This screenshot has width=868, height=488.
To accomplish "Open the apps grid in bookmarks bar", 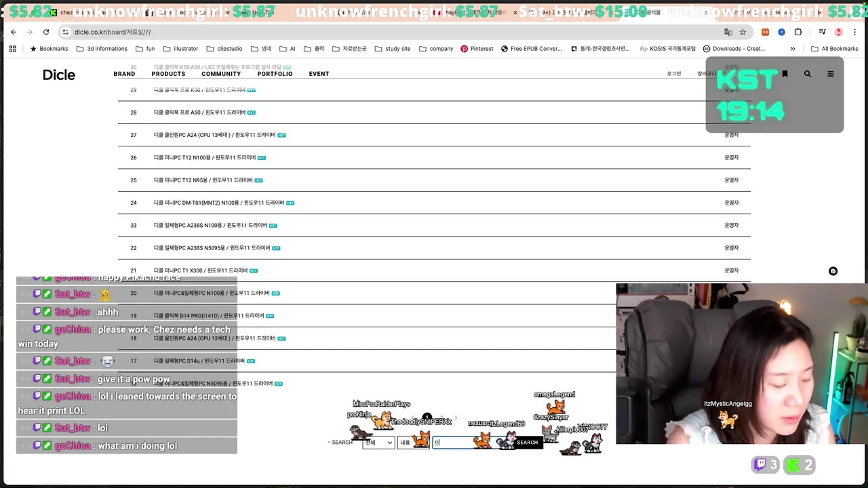I will (x=12, y=49).
